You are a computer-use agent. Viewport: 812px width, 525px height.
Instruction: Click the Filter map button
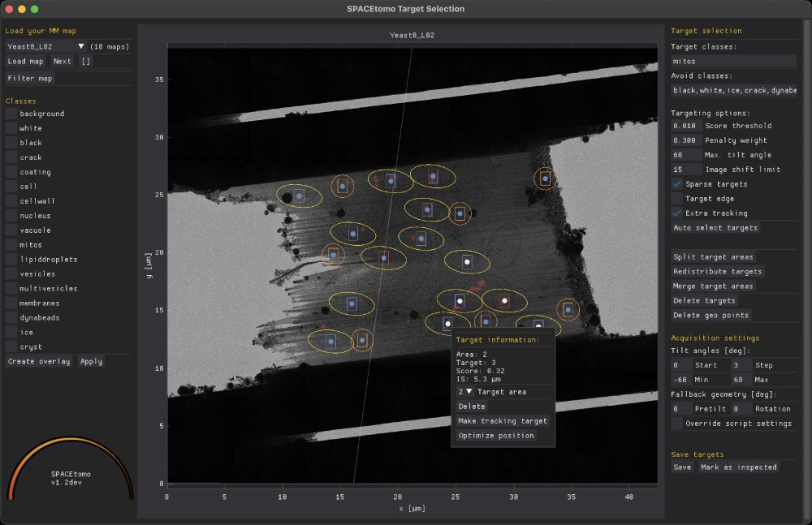click(29, 78)
